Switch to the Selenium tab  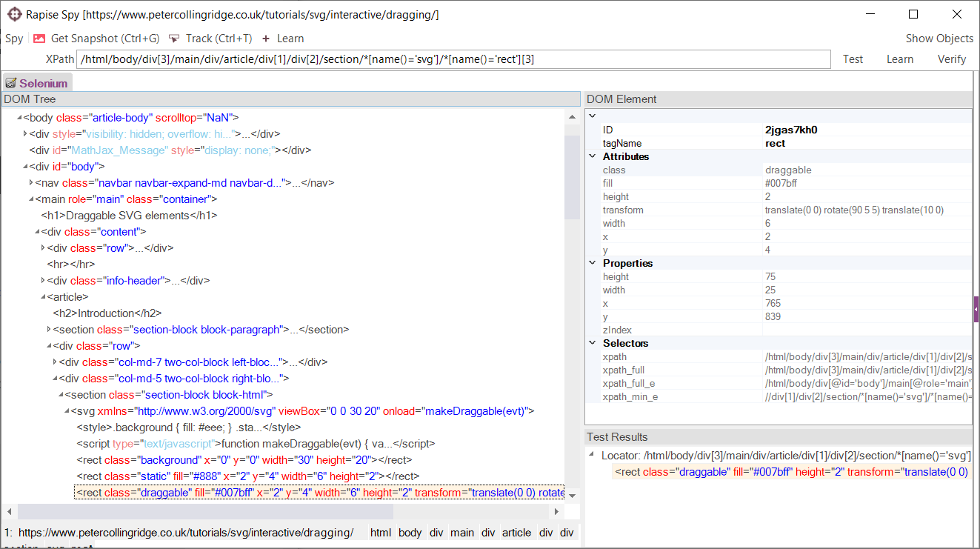pyautogui.click(x=43, y=84)
